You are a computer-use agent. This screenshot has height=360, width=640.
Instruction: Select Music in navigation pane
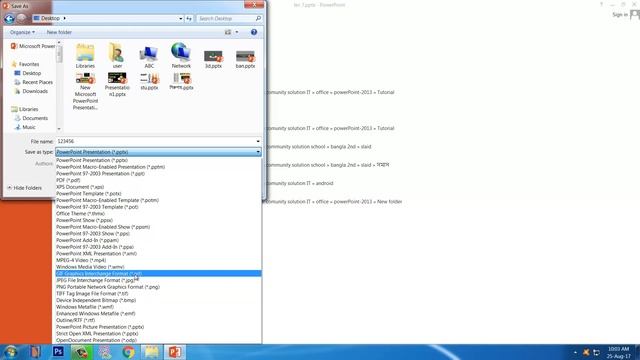pos(25,127)
